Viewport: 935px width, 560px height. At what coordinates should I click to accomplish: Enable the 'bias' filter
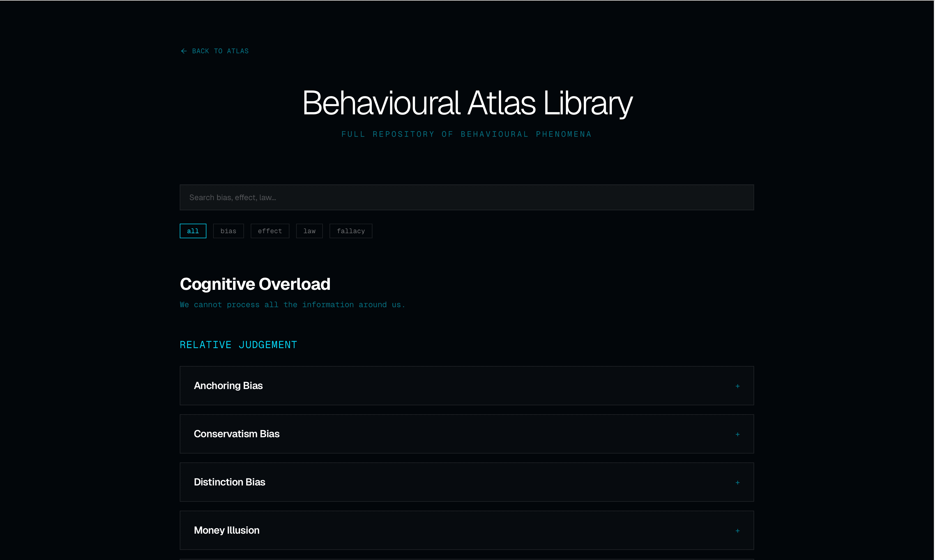[x=228, y=231]
